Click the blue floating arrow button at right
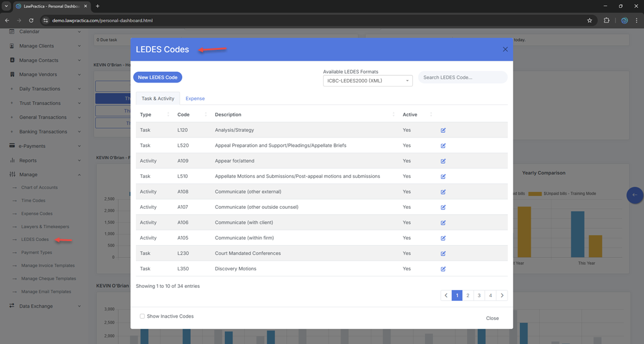The image size is (644, 344). [635, 195]
